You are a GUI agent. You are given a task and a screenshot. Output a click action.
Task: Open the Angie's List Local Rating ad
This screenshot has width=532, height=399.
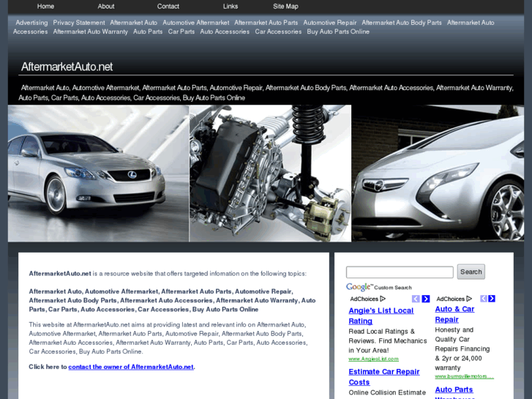(381, 316)
